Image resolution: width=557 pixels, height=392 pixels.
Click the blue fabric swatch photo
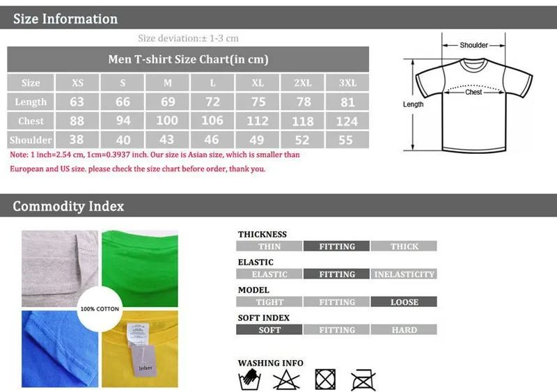[x=60, y=349]
